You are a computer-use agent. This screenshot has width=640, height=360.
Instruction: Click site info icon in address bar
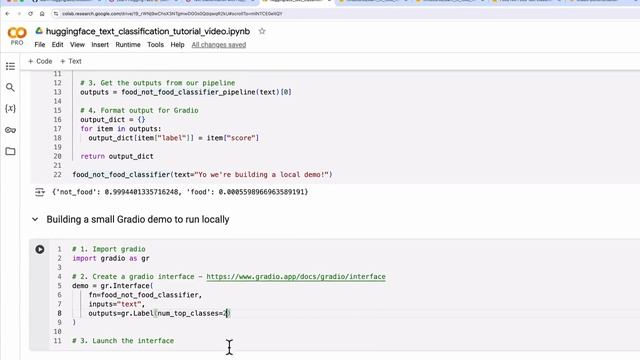tap(56, 13)
